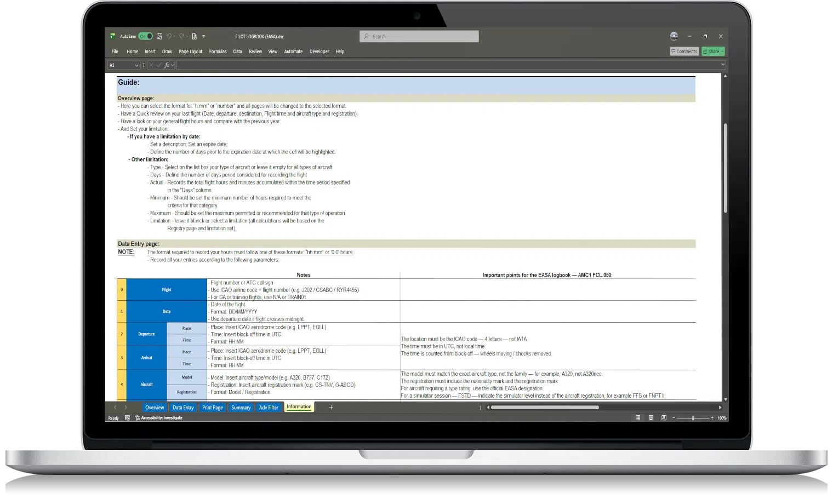Screen dimensions: 833x504
Task: Open the Page Layout ribbon tab
Action: click(190, 51)
